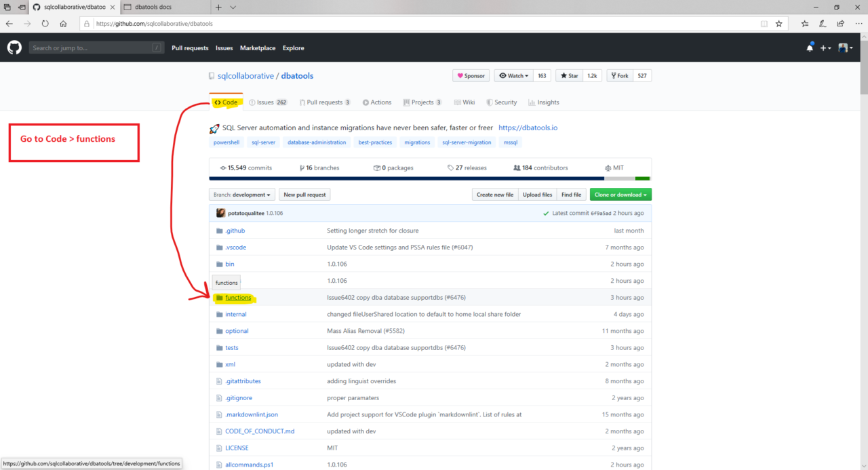
Task: View the 16 branches
Action: point(319,168)
